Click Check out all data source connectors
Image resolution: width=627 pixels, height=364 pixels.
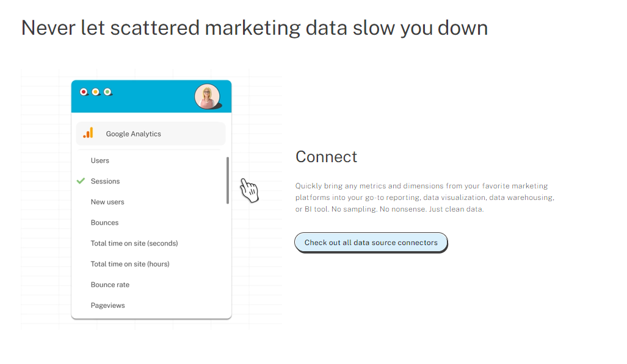click(371, 243)
